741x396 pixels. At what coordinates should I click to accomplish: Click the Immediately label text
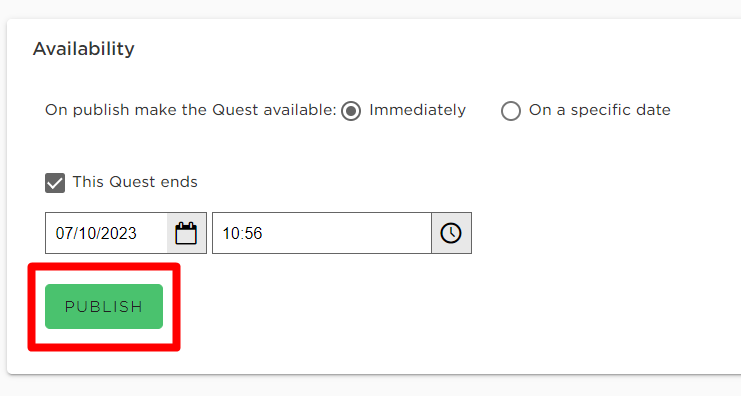pos(417,110)
